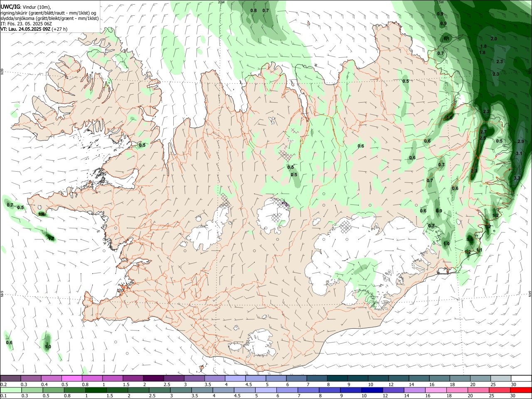Image resolution: width=532 pixels, height=399 pixels.
Task: Click the upper legend swatch labeled 0.2
Action: tap(10, 378)
